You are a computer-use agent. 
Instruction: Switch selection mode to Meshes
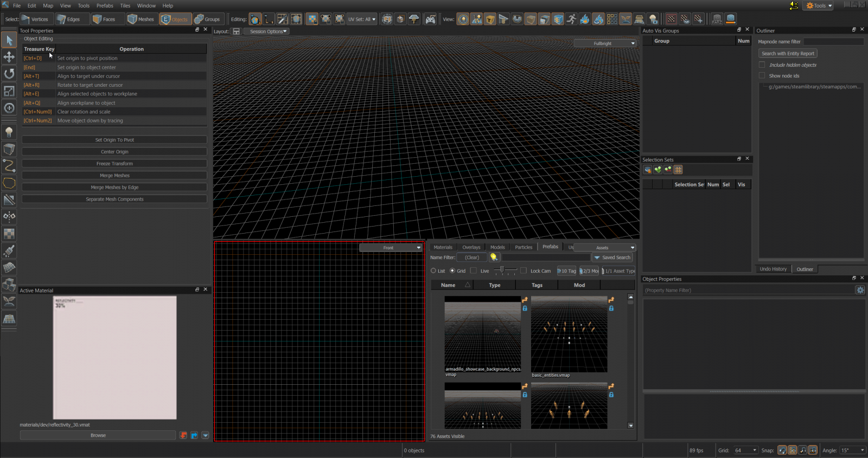point(141,19)
